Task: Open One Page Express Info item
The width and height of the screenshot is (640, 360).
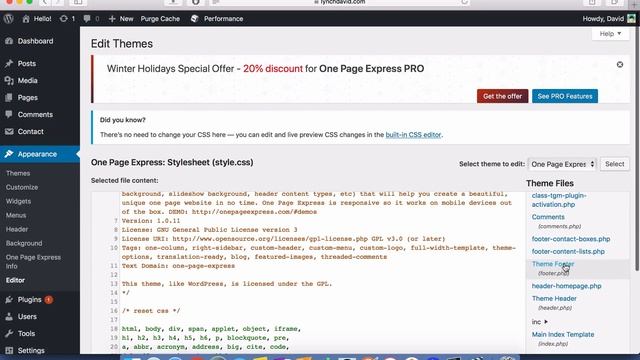Action: tap(33, 262)
